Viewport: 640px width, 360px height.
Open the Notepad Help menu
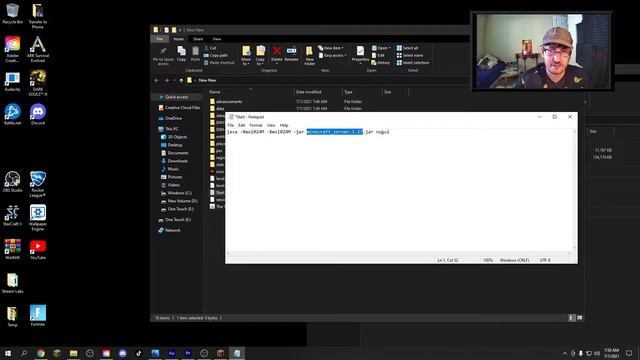click(x=284, y=125)
